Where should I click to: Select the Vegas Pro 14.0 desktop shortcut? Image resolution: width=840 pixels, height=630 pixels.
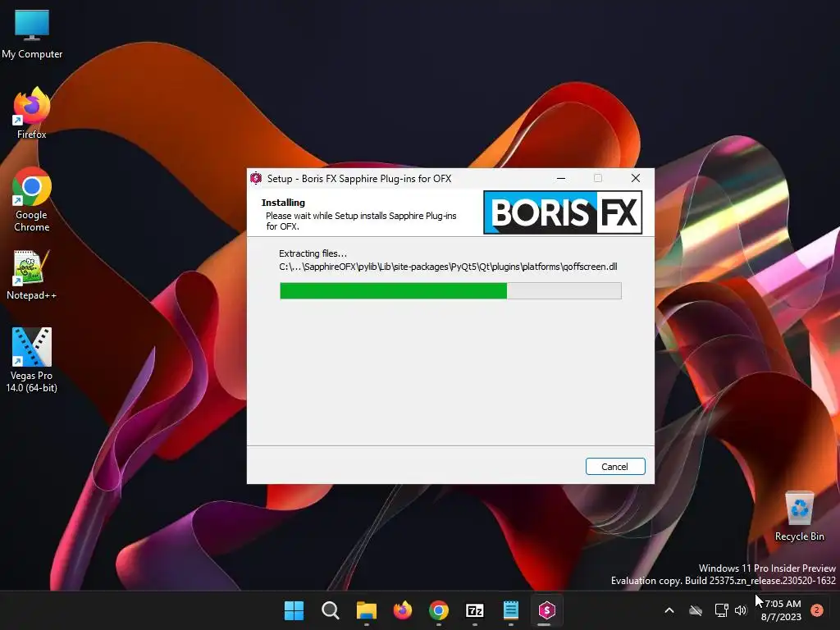[32, 360]
